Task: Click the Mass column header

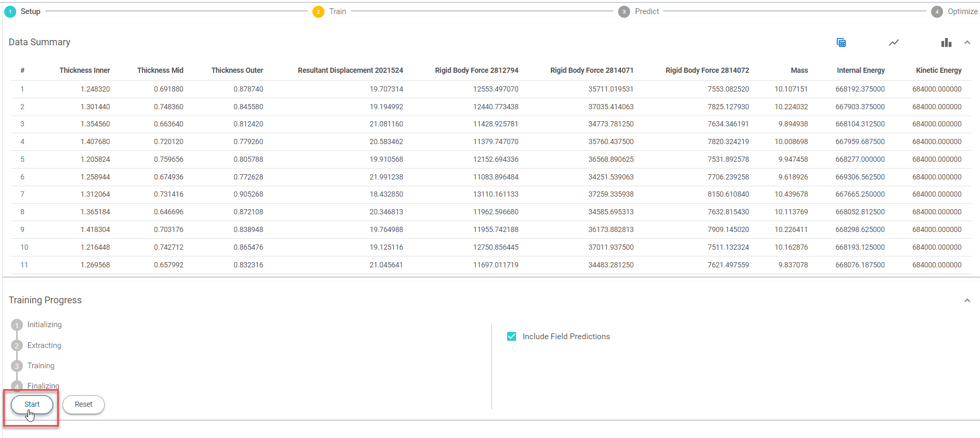Action: pyautogui.click(x=799, y=70)
